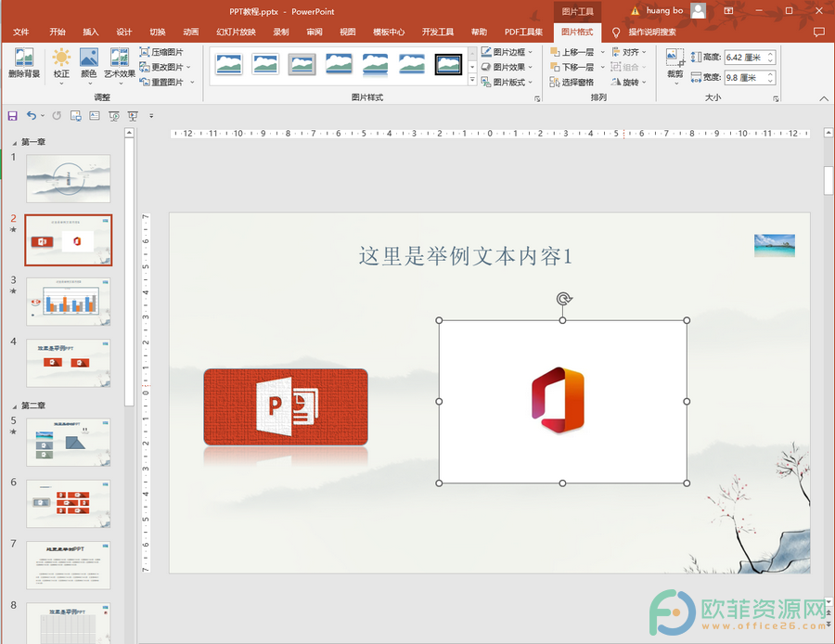Click the slide panel scrollbar

point(129,272)
